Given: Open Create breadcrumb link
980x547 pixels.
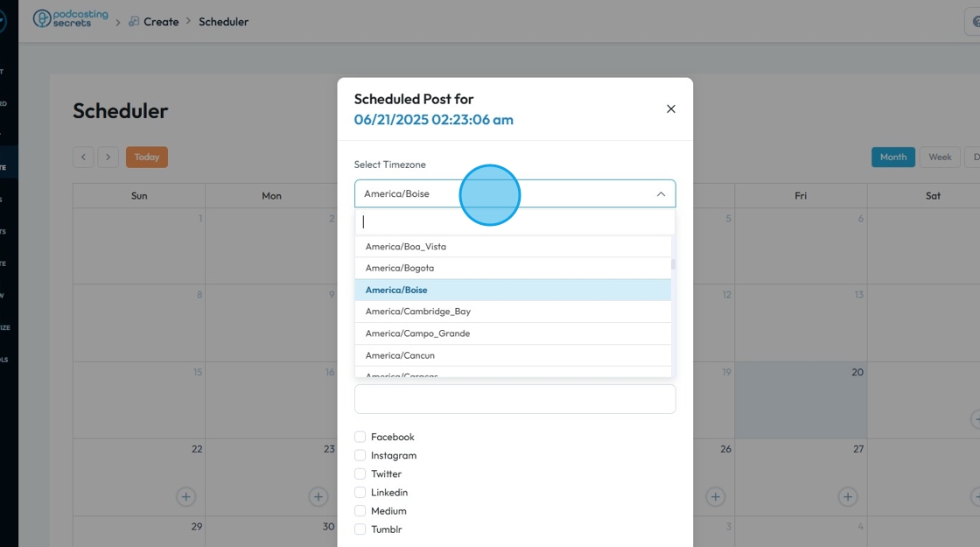Looking at the screenshot, I should click(161, 22).
